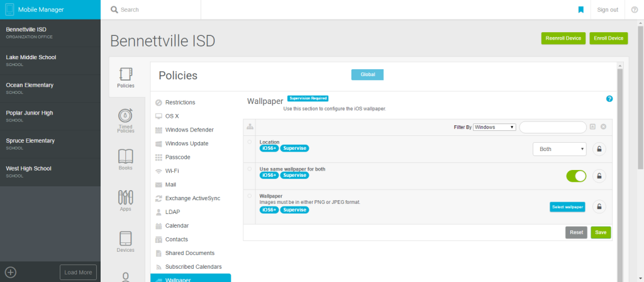Screen dimensions: 644x282
Task: Click the expand icon beside the filter box
Action: [x=592, y=127]
